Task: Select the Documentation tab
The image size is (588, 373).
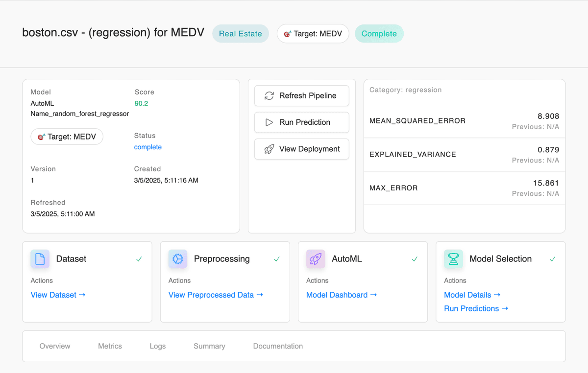Action: coord(278,346)
